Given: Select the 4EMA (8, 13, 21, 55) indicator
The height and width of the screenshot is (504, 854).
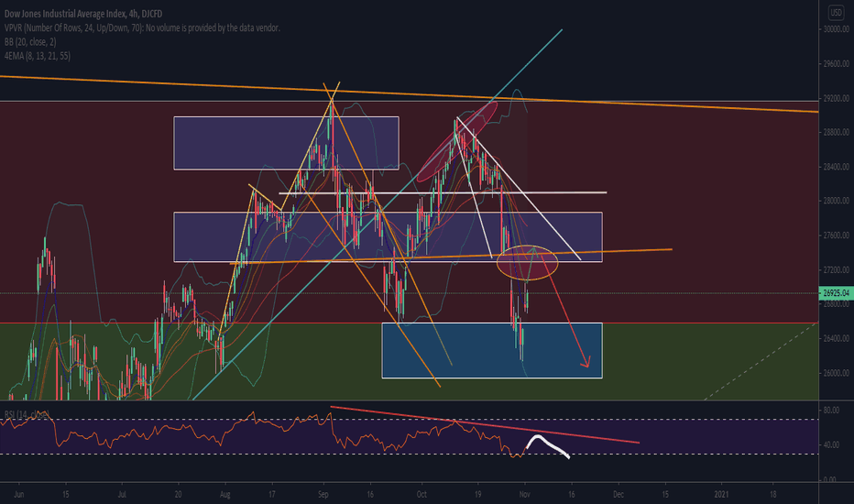Looking at the screenshot, I should point(37,56).
